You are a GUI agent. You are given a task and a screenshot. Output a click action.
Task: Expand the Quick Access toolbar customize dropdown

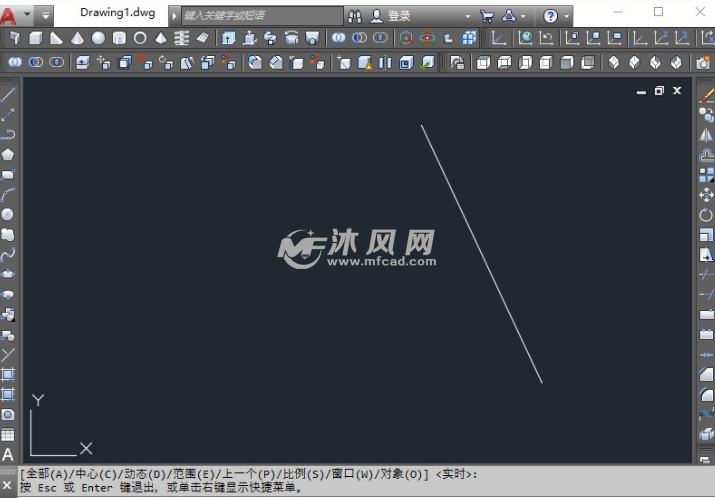(x=45, y=16)
